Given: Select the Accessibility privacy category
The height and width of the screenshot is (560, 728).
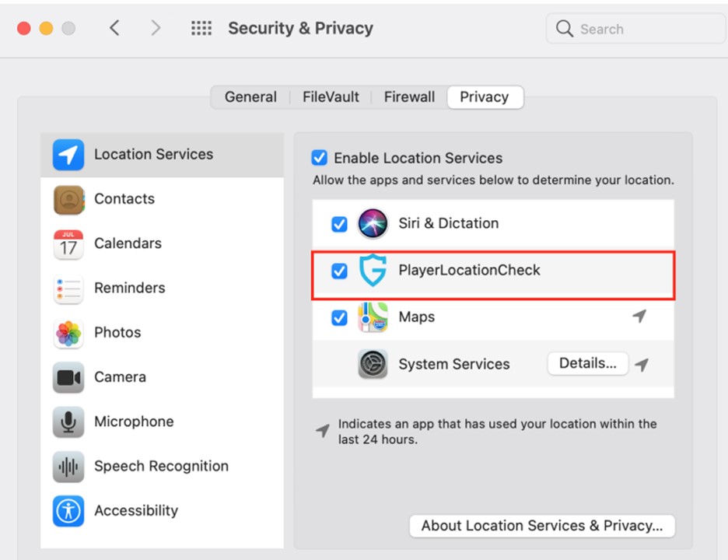Looking at the screenshot, I should tap(136, 511).
